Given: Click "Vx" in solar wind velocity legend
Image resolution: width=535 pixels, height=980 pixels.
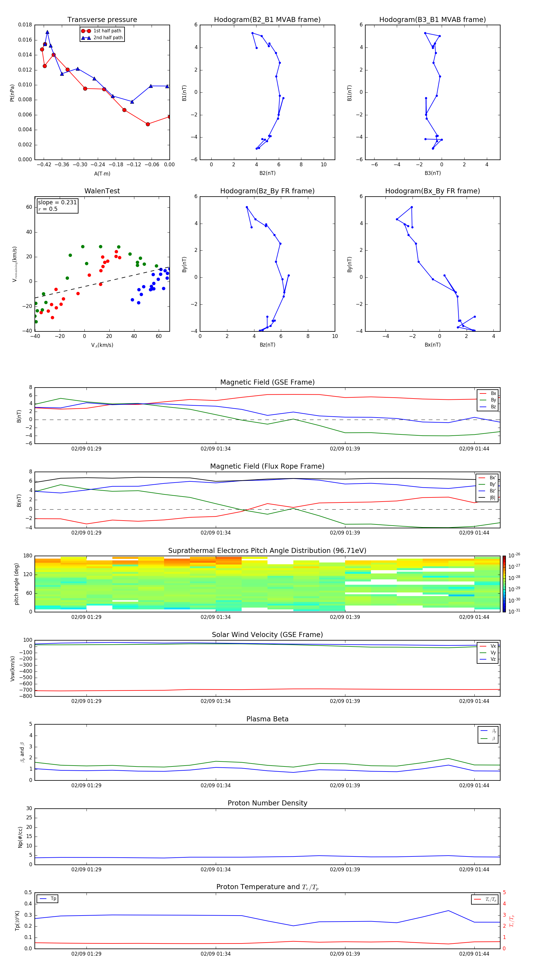Looking at the screenshot, I should [x=493, y=646].
